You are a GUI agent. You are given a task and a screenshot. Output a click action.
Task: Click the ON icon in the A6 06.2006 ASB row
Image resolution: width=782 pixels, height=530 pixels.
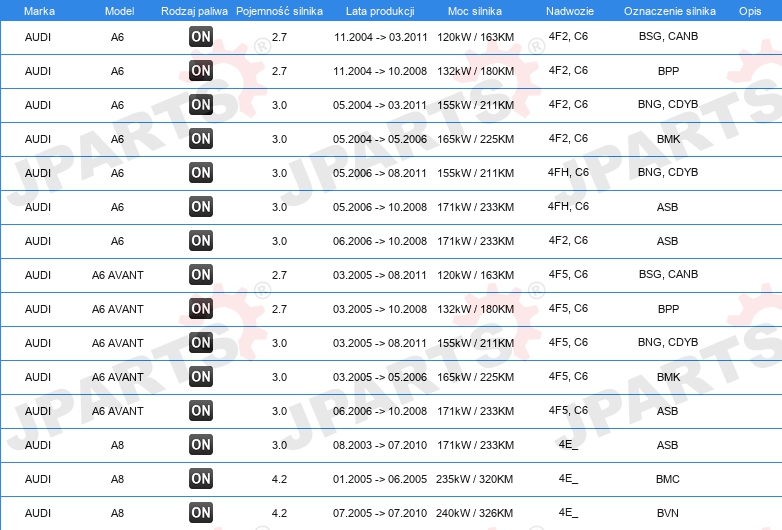[201, 240]
